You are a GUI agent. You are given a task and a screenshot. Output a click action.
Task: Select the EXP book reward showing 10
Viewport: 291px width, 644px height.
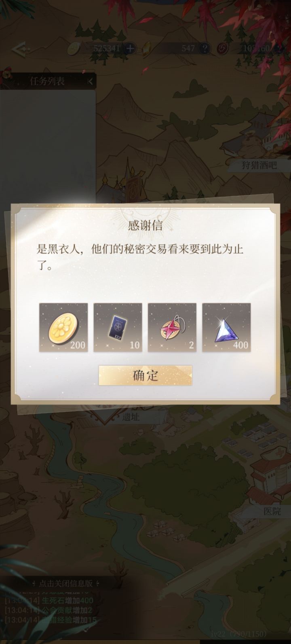pyautogui.click(x=118, y=327)
